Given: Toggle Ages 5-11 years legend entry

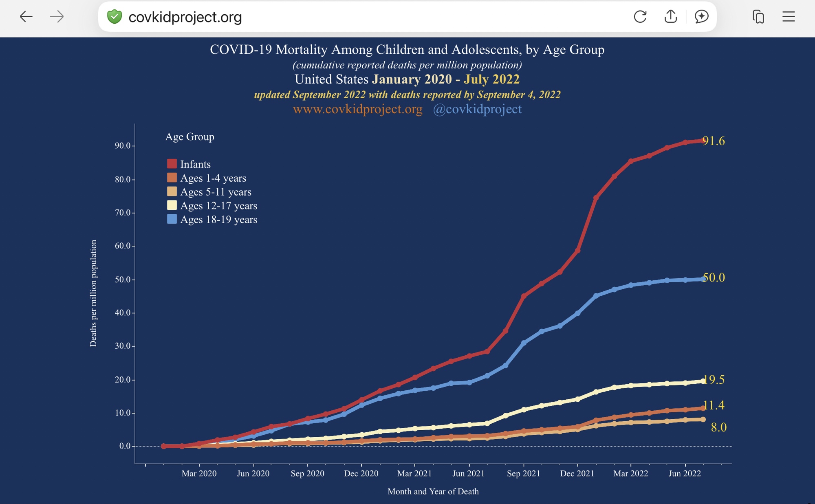Looking at the screenshot, I should click(x=216, y=192).
